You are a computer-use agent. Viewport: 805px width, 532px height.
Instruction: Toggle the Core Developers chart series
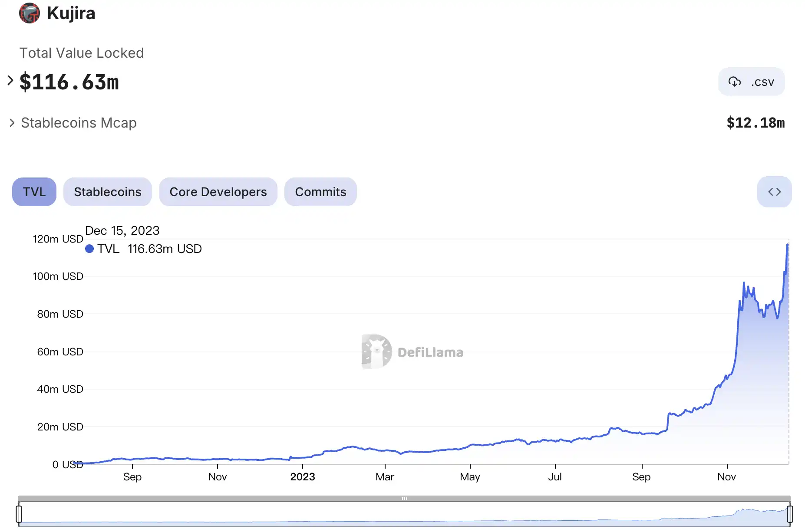pos(218,192)
